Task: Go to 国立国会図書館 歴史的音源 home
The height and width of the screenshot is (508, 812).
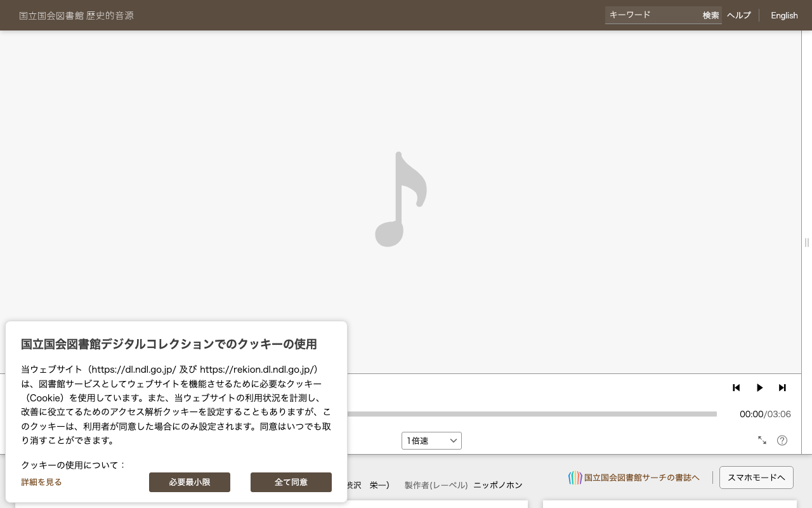Action: [x=76, y=15]
